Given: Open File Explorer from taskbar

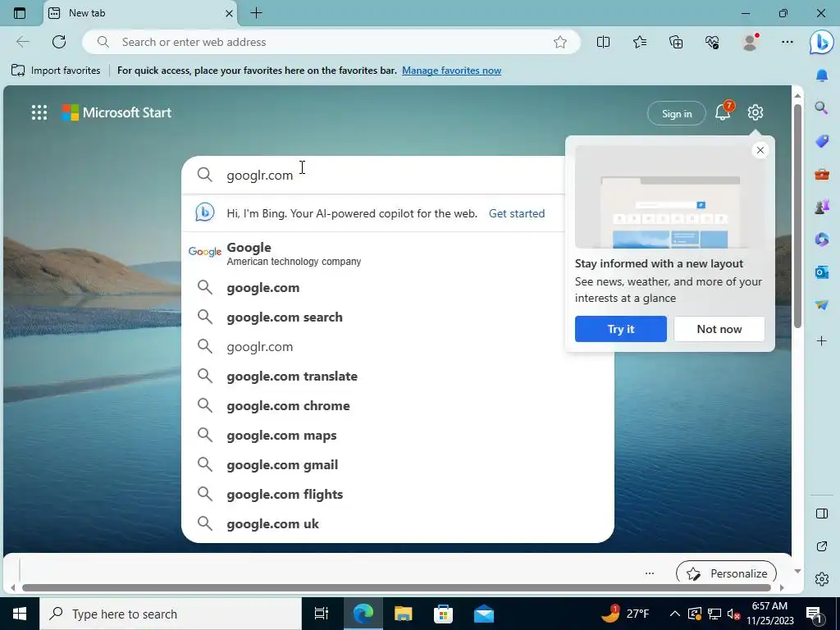Looking at the screenshot, I should (x=403, y=614).
